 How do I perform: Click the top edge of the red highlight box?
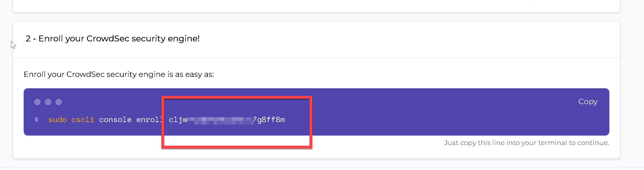(x=237, y=98)
